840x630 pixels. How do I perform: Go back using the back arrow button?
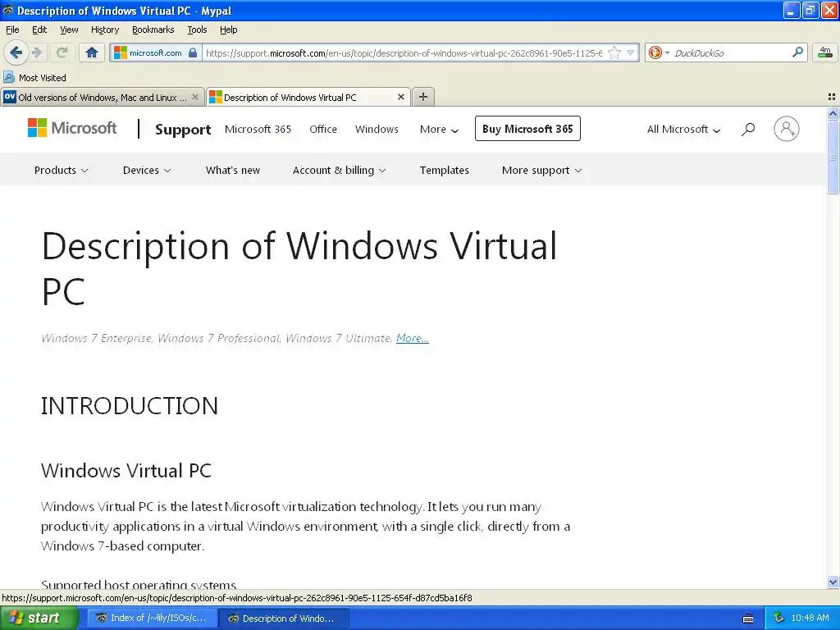point(16,52)
